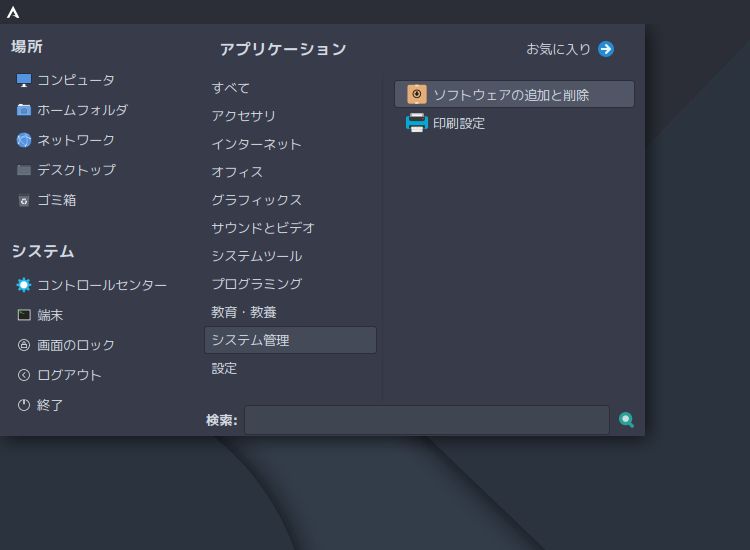This screenshot has width=750, height=550.
Task: Click the ソフトウェアの追加と削除 package icon
Action: (417, 94)
